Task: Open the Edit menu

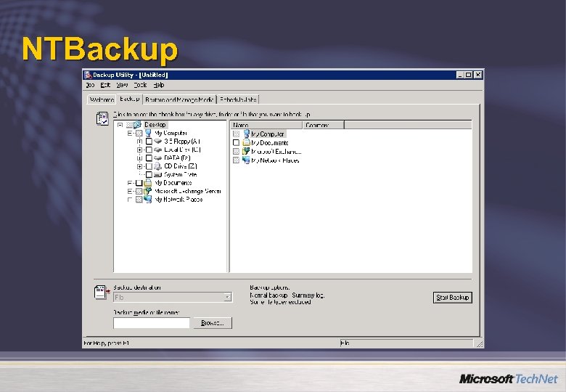Action: pos(105,85)
